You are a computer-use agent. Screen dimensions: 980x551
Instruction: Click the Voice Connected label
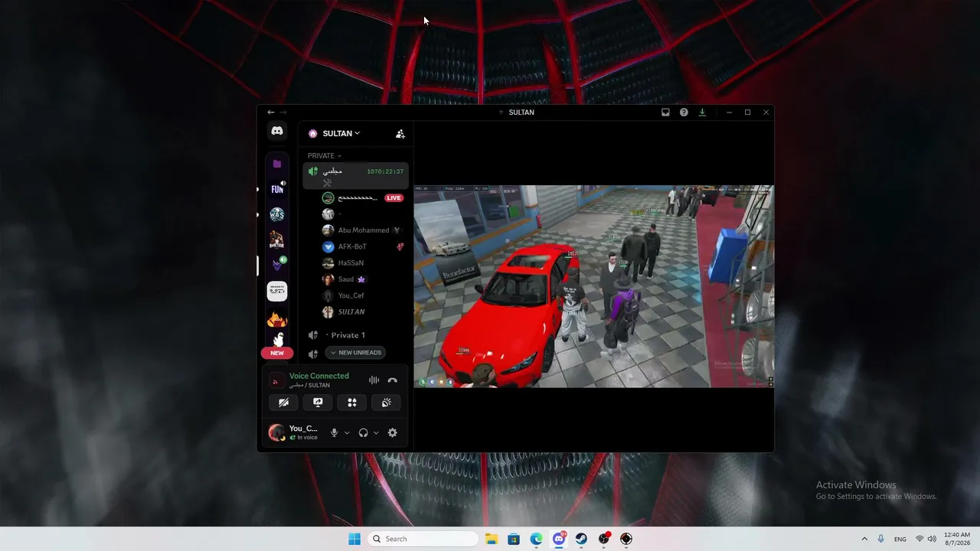click(319, 376)
